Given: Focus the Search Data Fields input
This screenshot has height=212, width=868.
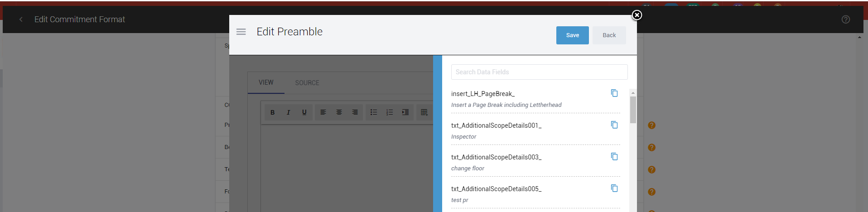Looking at the screenshot, I should 539,72.
